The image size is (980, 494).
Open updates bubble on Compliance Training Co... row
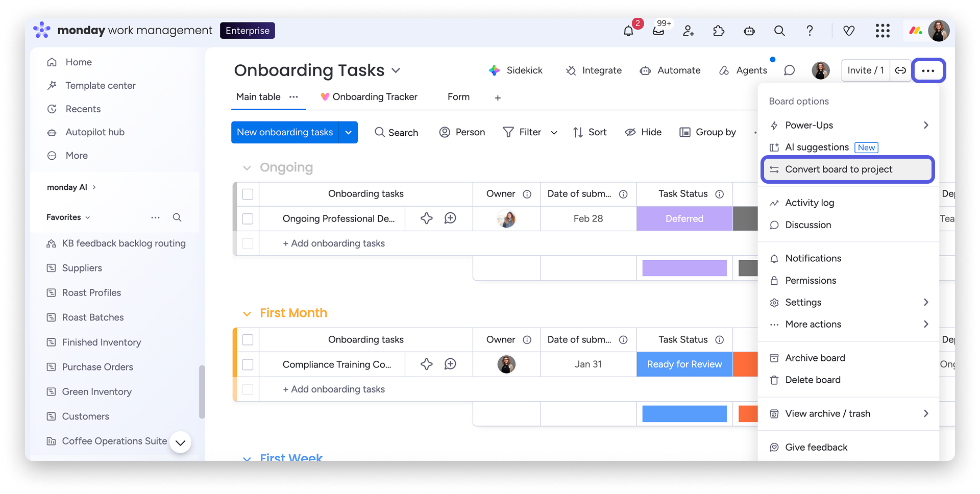point(450,364)
